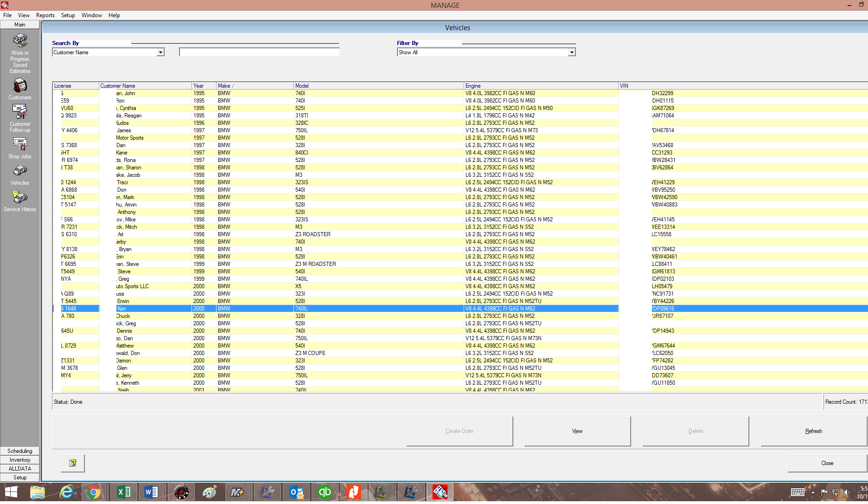
Task: Select the 318TI model row
Action: pos(460,116)
